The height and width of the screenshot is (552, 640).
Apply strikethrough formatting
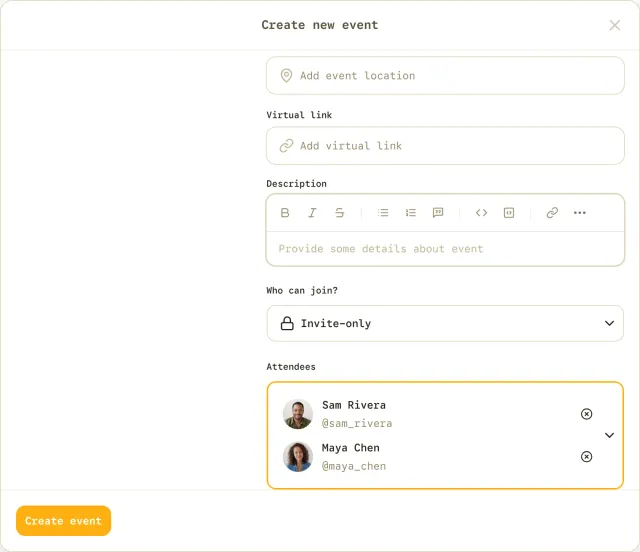pos(340,213)
